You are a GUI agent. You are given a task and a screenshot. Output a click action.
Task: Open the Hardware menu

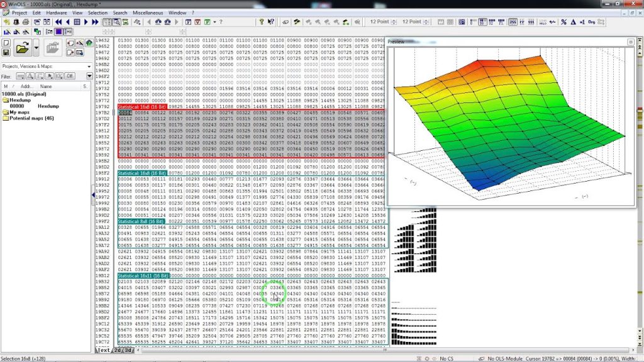tap(56, 13)
